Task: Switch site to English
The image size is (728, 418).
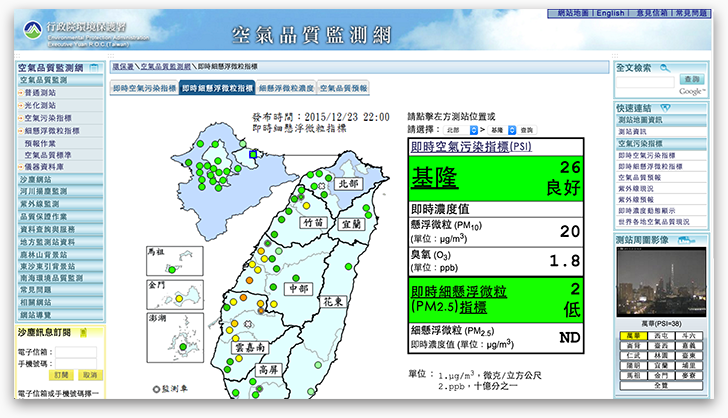Action: (x=611, y=13)
